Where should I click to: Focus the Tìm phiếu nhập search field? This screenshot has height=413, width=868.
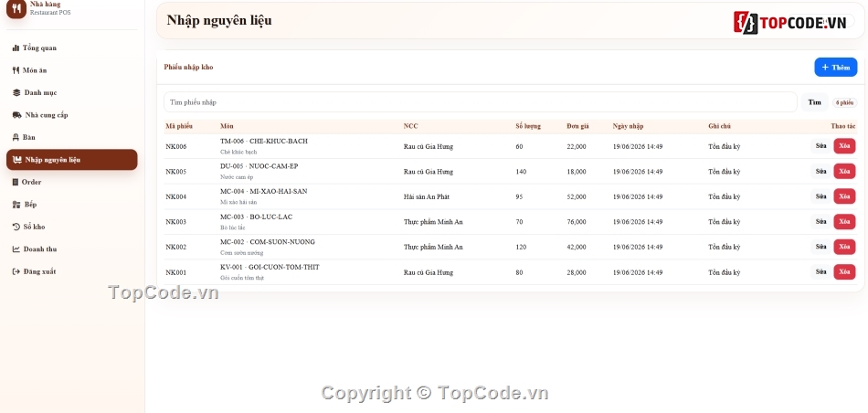click(480, 102)
